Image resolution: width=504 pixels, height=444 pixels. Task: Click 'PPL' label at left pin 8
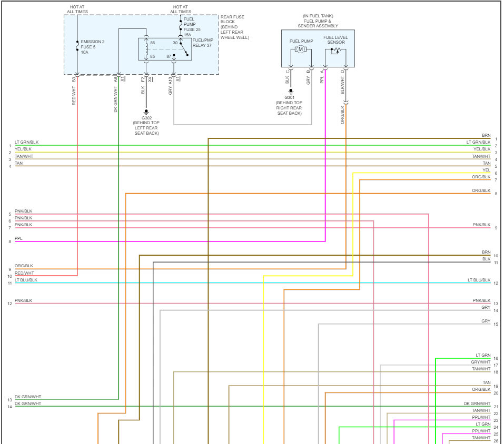pos(18,238)
